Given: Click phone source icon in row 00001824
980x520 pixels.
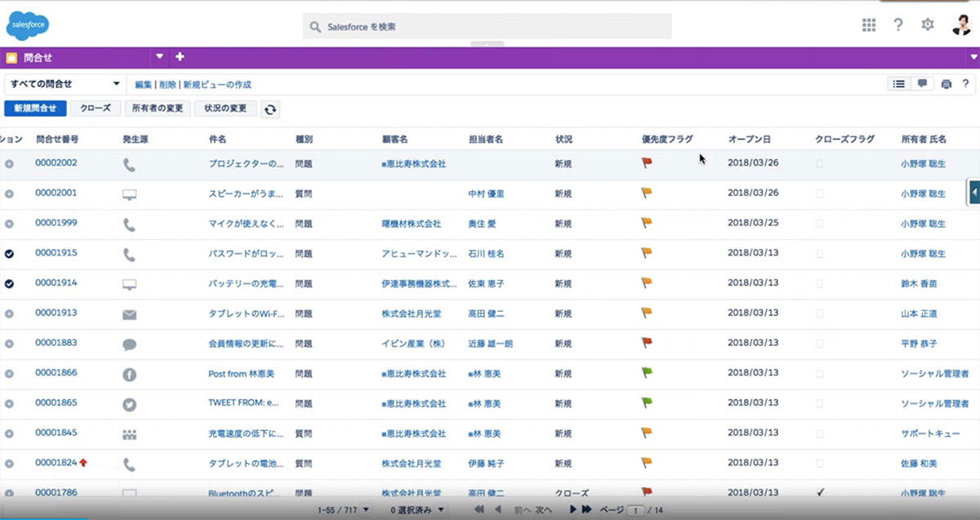Looking at the screenshot, I should pyautogui.click(x=129, y=464).
